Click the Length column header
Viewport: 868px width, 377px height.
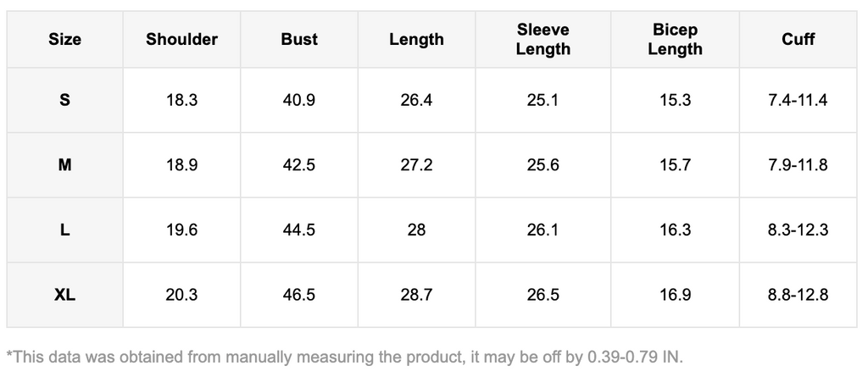(416, 39)
